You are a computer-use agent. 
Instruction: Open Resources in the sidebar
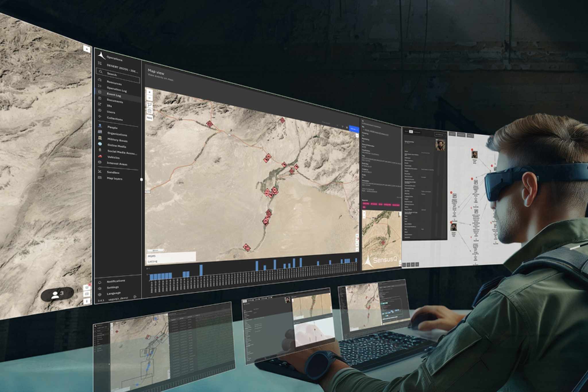[x=114, y=83]
